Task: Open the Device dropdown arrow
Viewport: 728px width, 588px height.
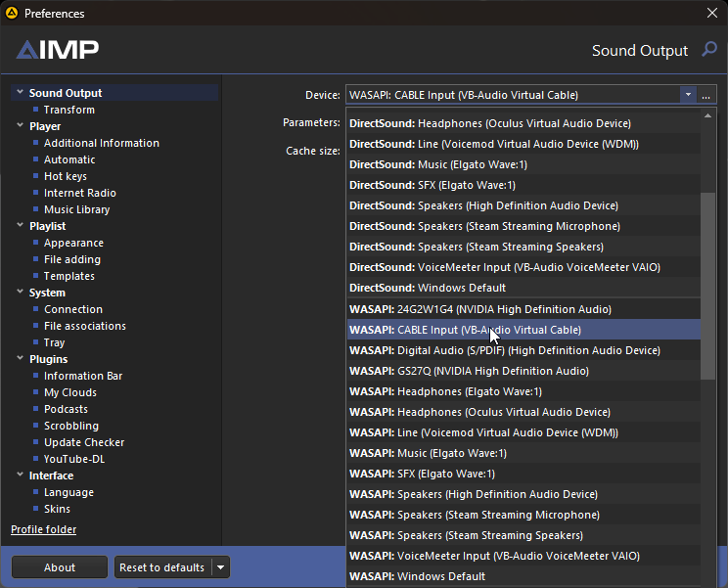Action: [688, 95]
